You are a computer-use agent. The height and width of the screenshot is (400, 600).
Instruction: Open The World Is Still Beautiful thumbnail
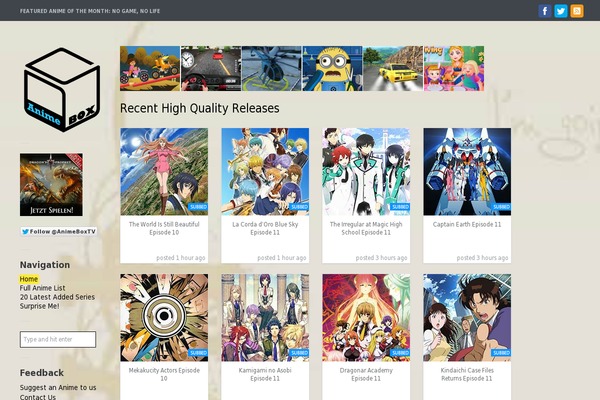(164, 171)
